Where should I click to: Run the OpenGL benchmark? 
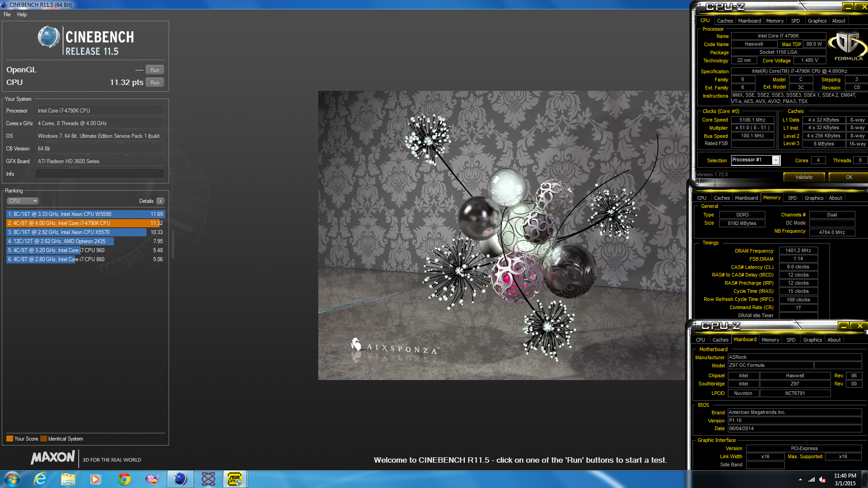coord(155,70)
